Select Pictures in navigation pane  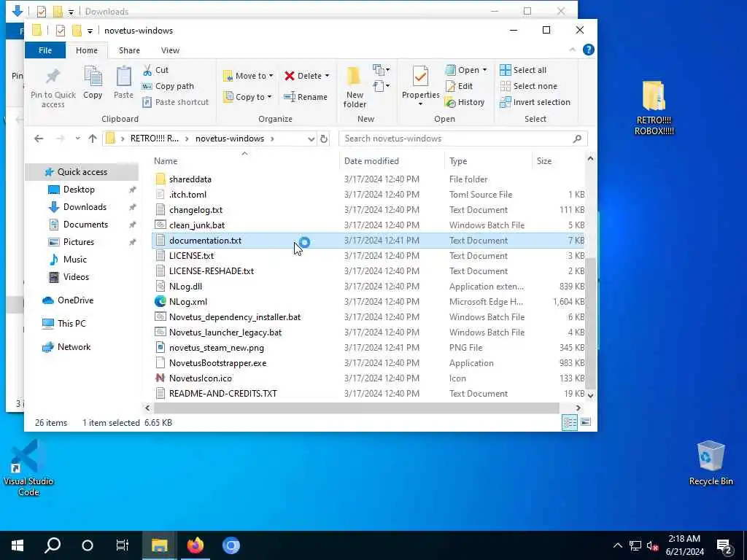[x=79, y=242]
